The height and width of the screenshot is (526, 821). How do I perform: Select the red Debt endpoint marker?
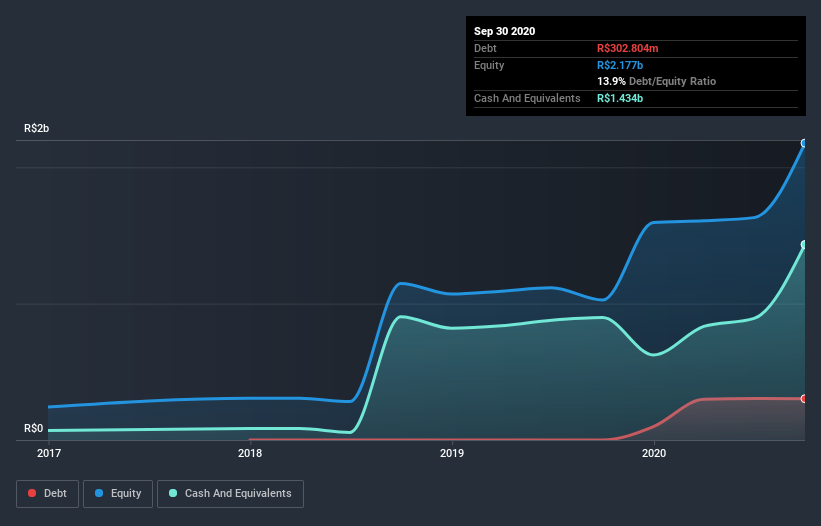[804, 399]
